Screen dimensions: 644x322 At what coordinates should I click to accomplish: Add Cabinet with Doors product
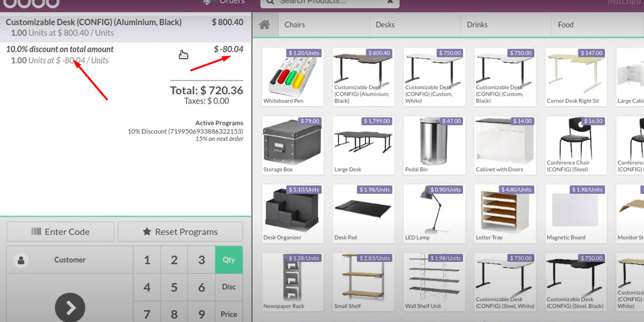pyautogui.click(x=505, y=145)
